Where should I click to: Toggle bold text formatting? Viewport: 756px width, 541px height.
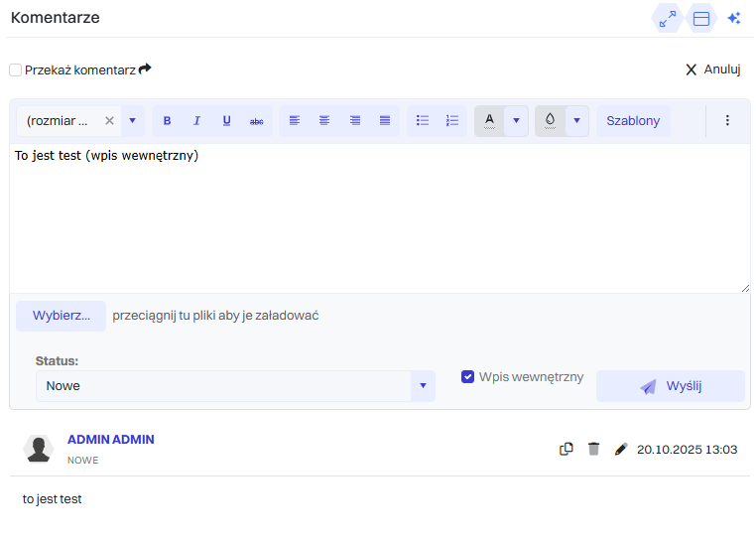point(167,121)
